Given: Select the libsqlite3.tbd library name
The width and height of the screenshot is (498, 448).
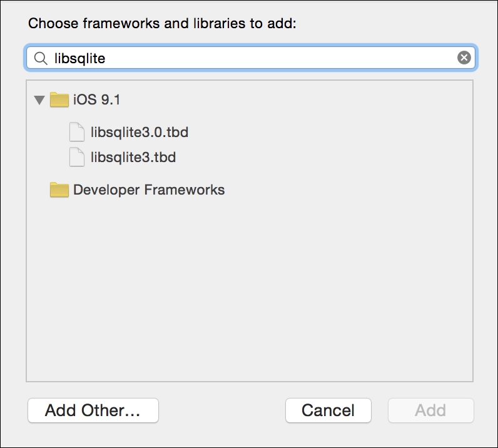Looking at the screenshot, I should [133, 157].
